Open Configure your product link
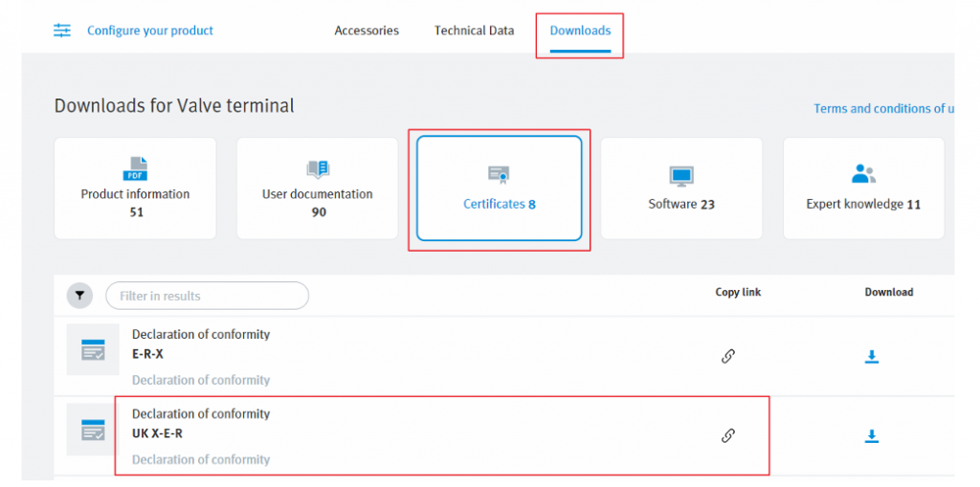 (x=150, y=31)
